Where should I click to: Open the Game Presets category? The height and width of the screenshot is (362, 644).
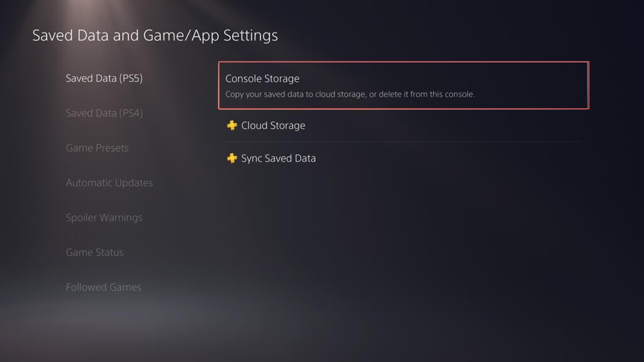[97, 148]
